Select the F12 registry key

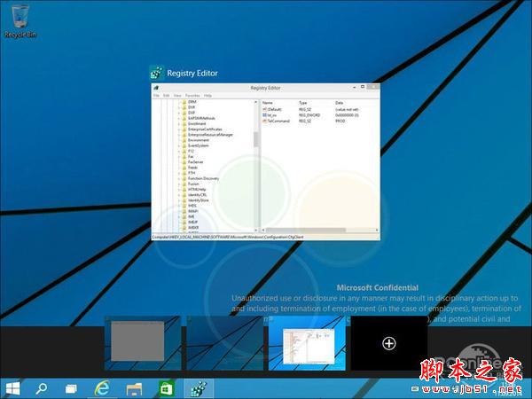191,151
